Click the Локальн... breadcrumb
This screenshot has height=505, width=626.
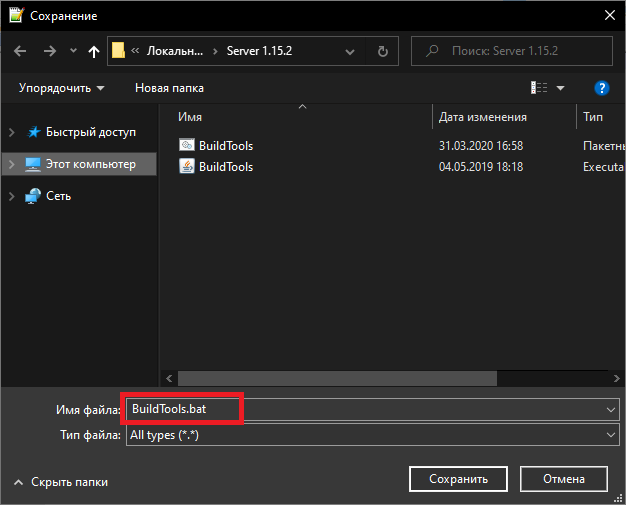[175, 51]
